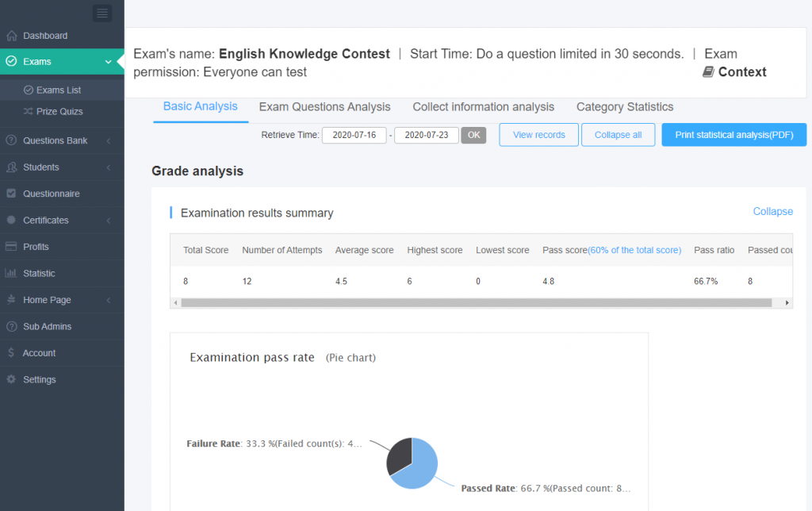The height and width of the screenshot is (511, 812).
Task: Click the Profits card icon
Action: [11, 247]
